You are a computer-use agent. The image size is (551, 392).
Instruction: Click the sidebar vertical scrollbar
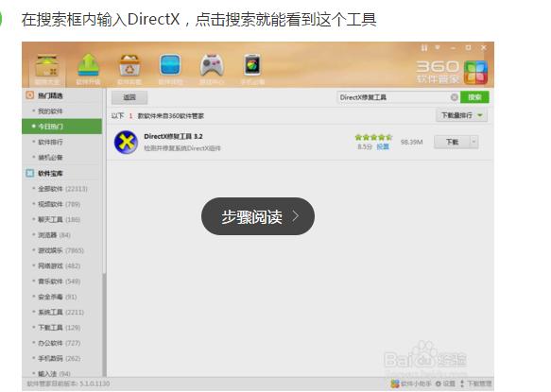pos(104,325)
